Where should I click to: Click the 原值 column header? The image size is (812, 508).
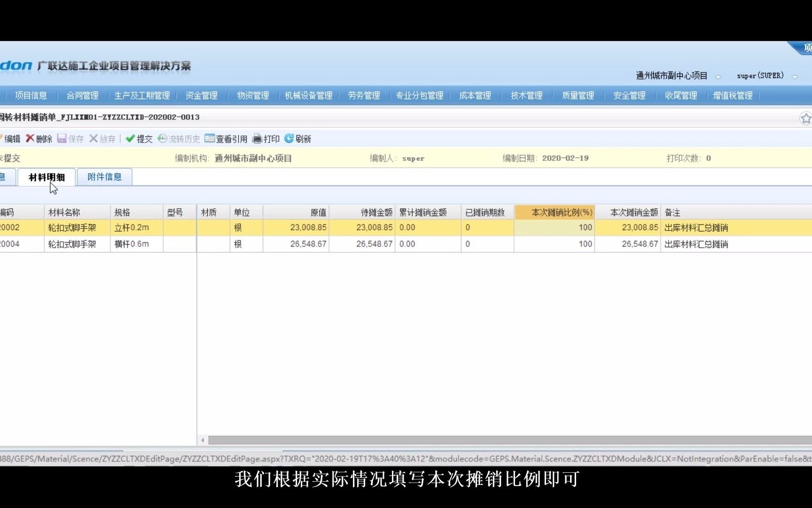click(x=296, y=213)
